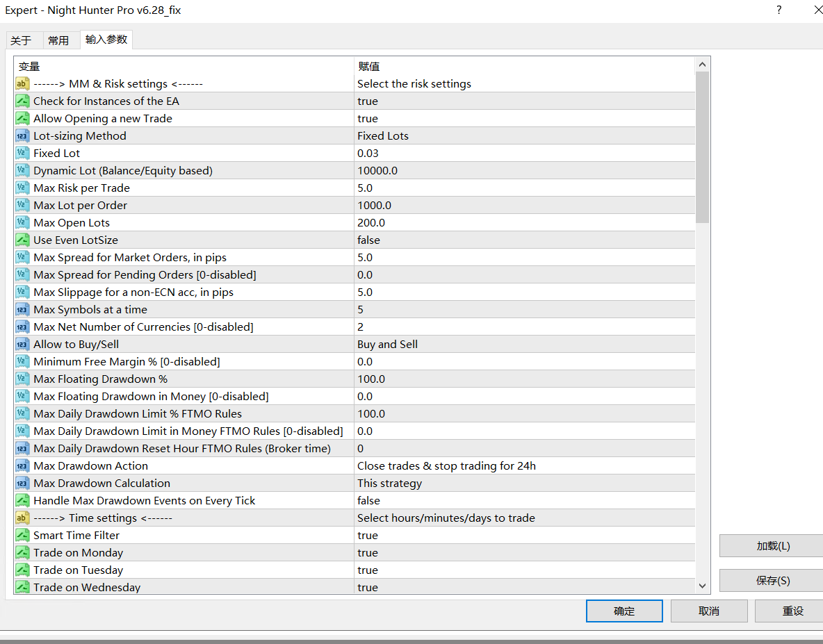Screen dimensions: 823x644
Task: Click the scroll down arrow of the parameter list
Action: tap(702, 586)
